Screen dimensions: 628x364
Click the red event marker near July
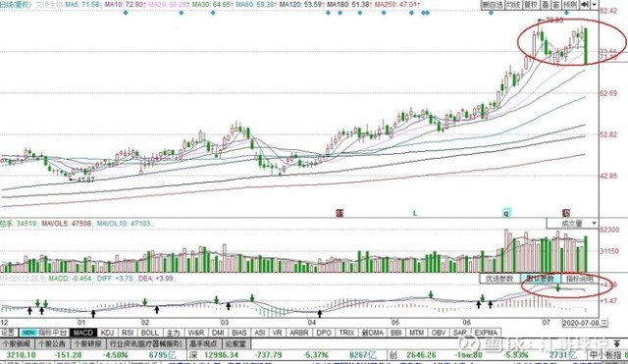[x=566, y=213]
